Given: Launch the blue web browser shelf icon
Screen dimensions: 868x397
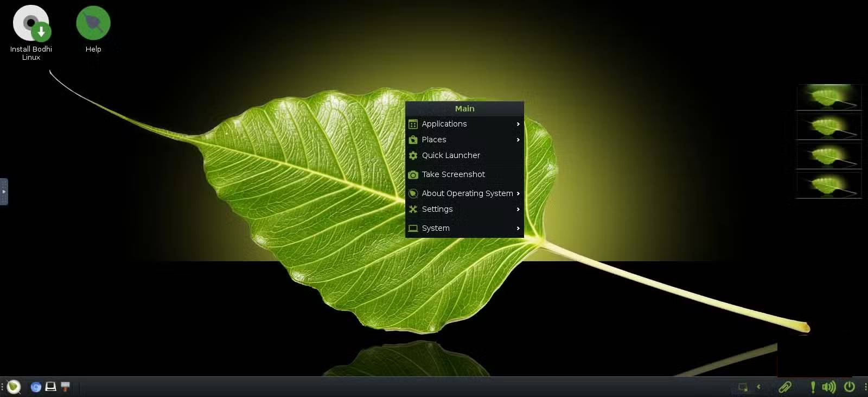Looking at the screenshot, I should (x=36, y=387).
